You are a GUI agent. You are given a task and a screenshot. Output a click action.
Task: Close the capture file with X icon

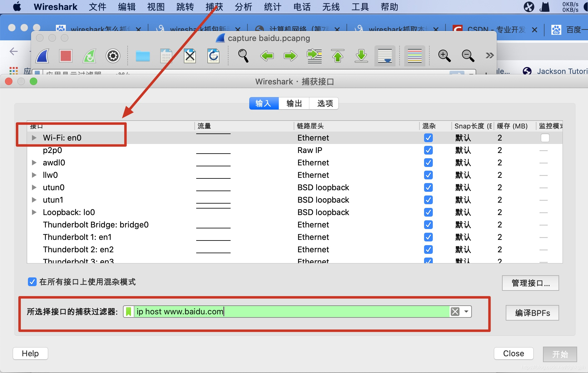(x=190, y=56)
